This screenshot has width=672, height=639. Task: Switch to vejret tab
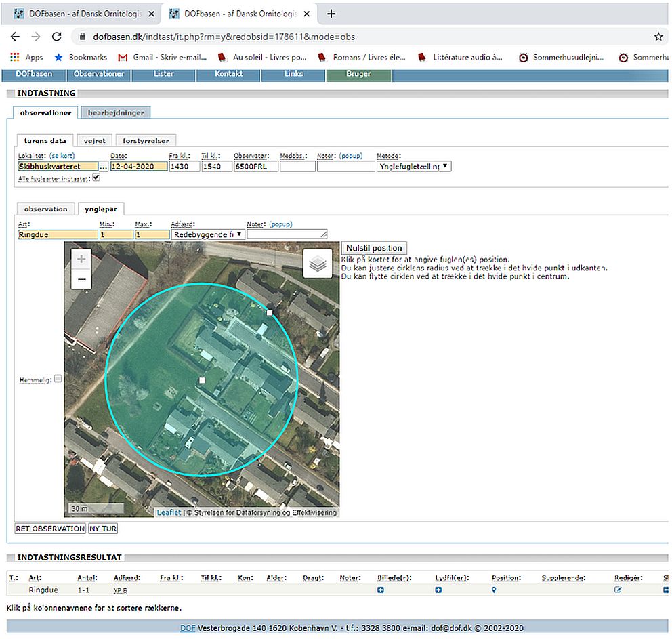point(95,140)
